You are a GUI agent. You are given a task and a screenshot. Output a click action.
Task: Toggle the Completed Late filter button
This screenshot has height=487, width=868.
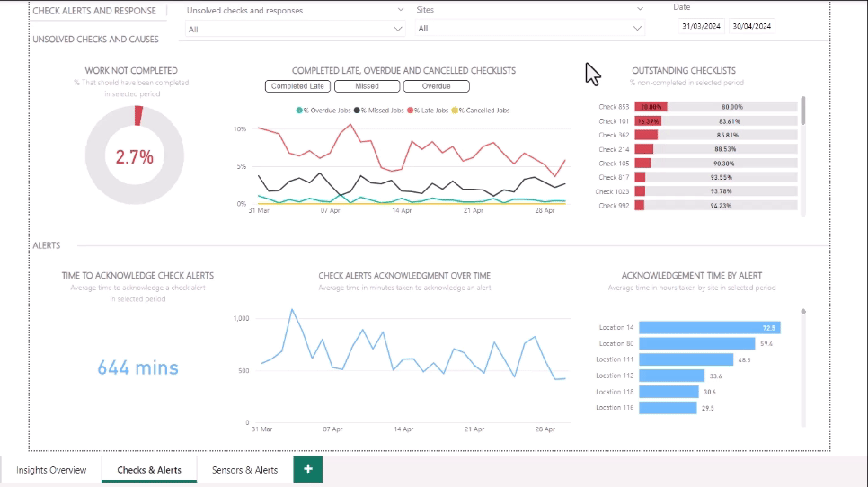point(297,86)
